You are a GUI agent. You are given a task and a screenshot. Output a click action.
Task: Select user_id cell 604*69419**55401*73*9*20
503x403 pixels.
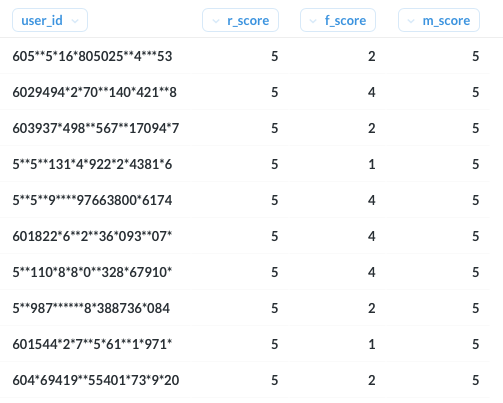(x=96, y=380)
